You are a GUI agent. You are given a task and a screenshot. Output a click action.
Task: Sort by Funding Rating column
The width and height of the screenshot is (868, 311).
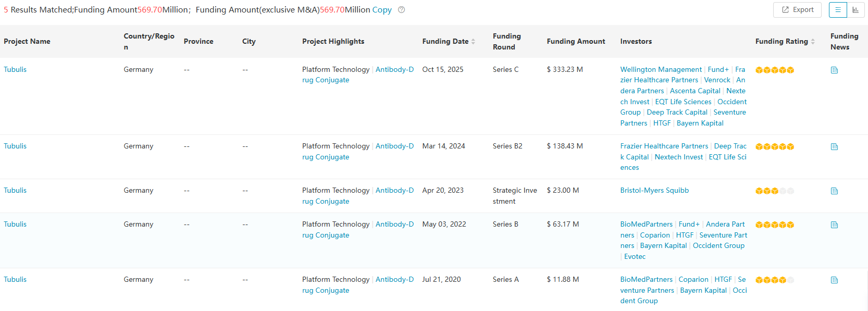tap(813, 42)
